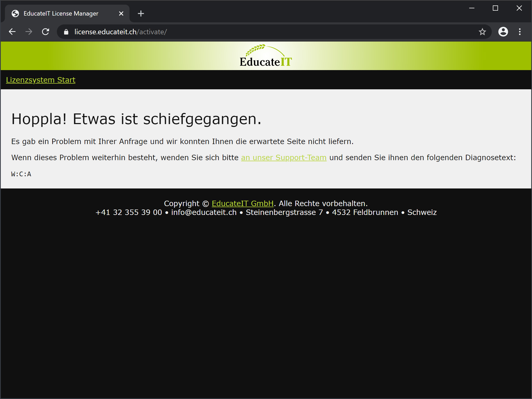Click the site security padlock icon
532x399 pixels.
(66, 32)
